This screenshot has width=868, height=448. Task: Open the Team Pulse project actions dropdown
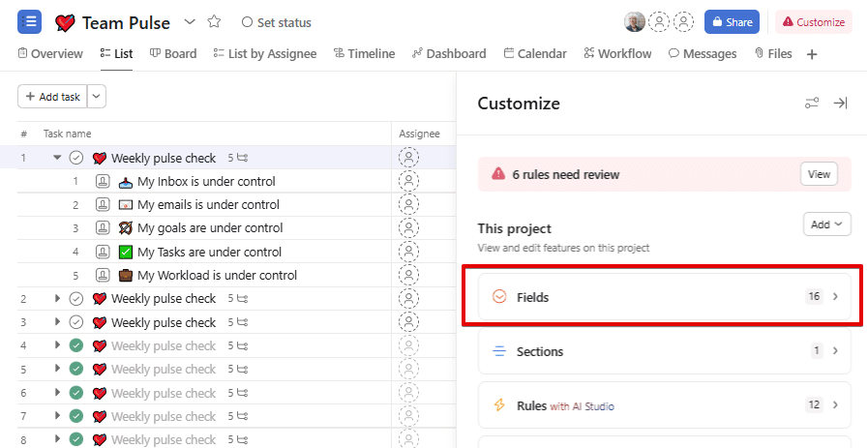point(190,22)
